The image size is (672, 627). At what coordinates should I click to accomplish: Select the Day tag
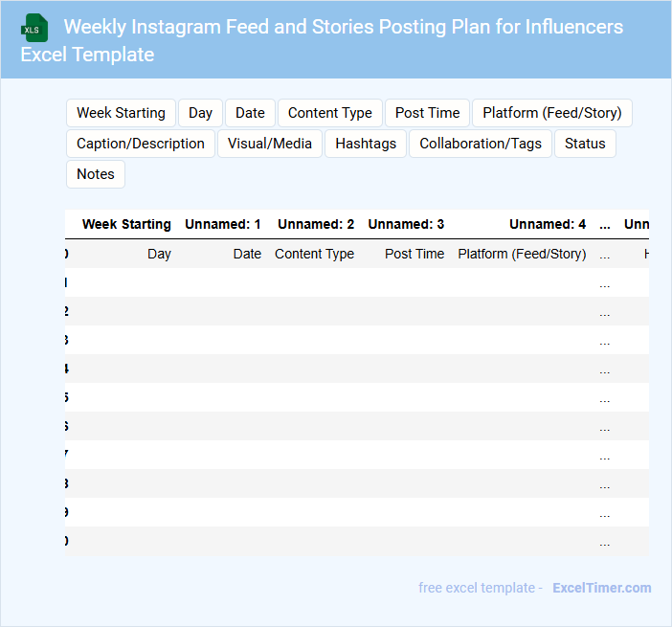click(200, 113)
